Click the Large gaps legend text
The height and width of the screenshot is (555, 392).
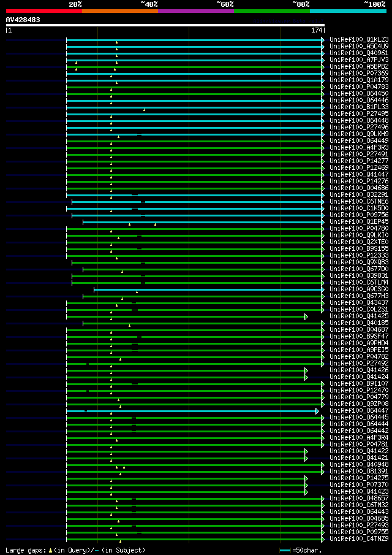point(26,550)
